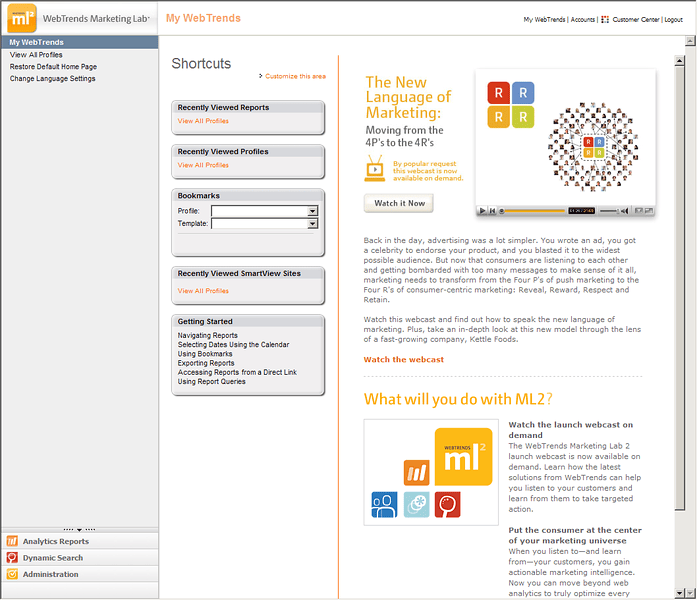Open Customer Center in top navigation
Viewport: 697px width, 600px height.
coord(636,20)
